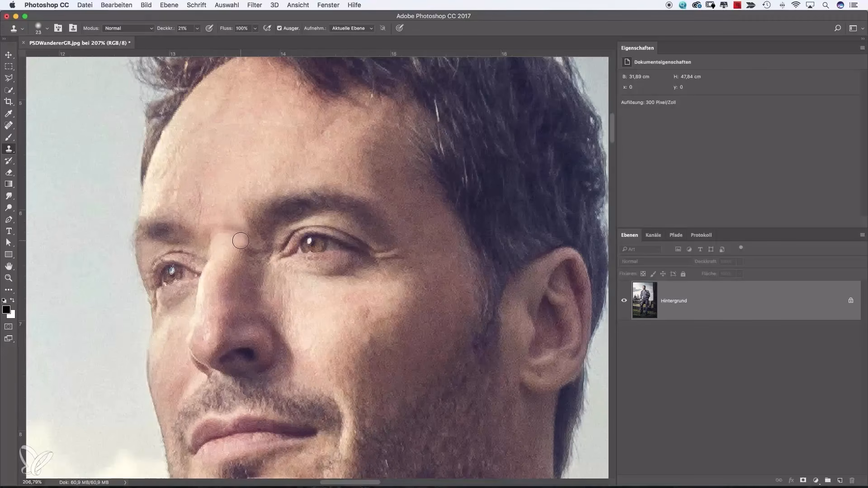Select the Spot Healing Brush tool

click(9, 125)
